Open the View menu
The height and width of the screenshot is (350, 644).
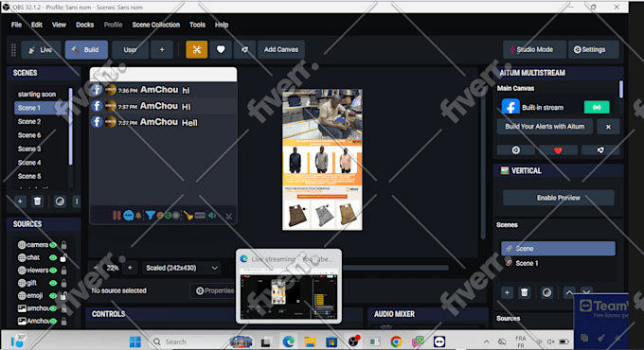coord(59,25)
